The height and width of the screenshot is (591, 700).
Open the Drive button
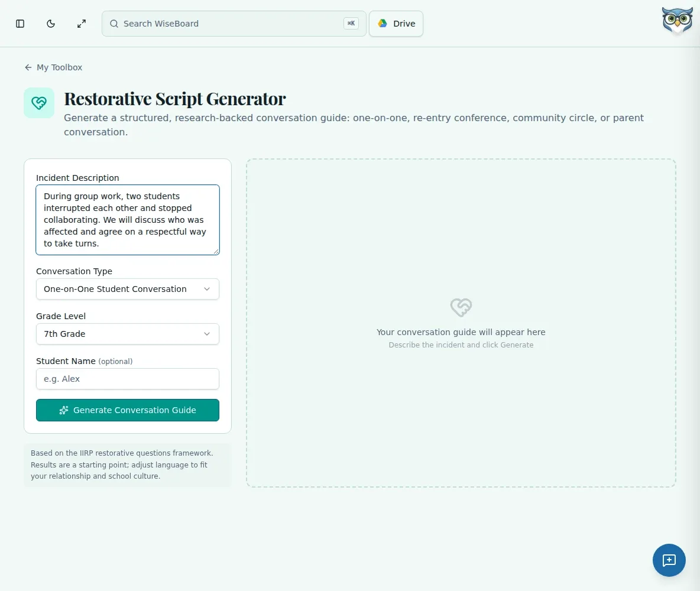click(396, 24)
